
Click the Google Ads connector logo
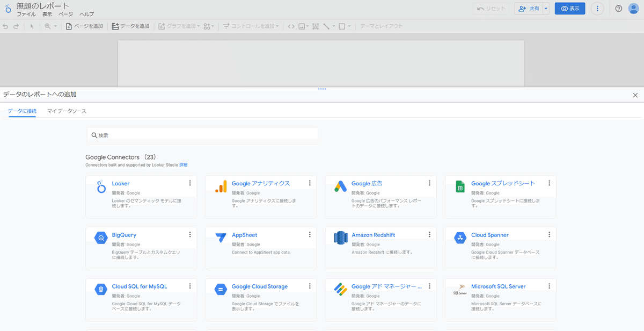coord(341,186)
